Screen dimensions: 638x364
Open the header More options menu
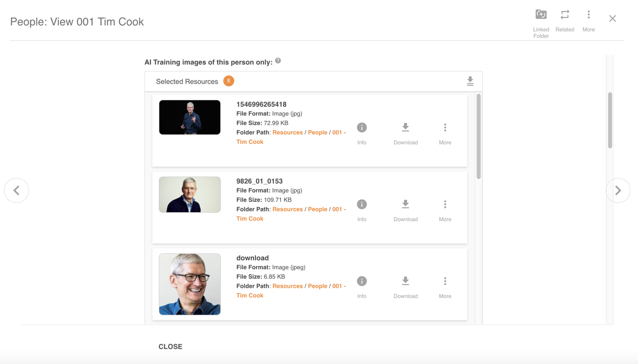(x=588, y=15)
